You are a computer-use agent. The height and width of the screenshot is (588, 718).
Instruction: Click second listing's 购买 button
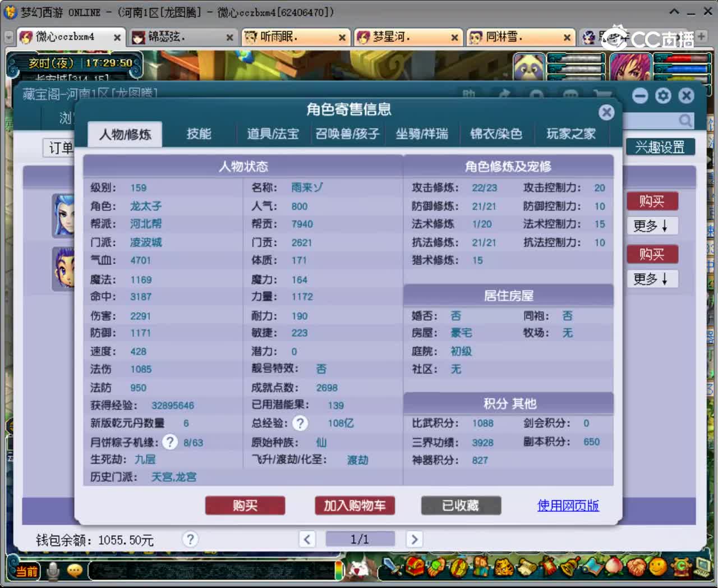[x=652, y=254]
